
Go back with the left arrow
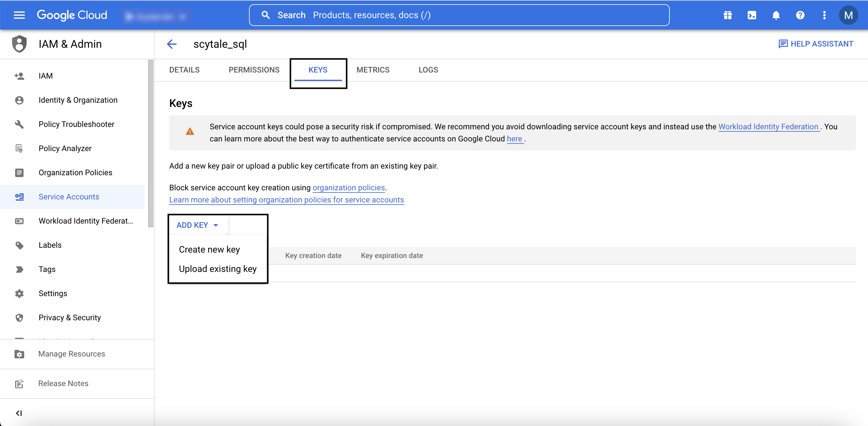point(172,44)
